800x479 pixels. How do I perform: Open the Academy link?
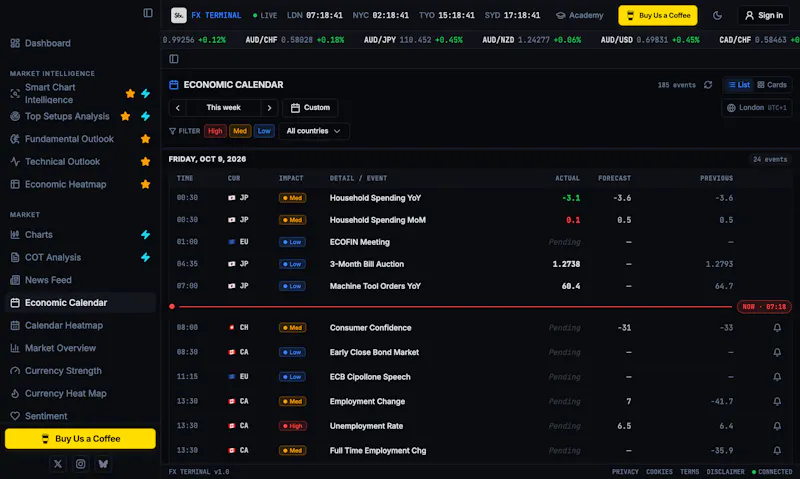coord(580,15)
